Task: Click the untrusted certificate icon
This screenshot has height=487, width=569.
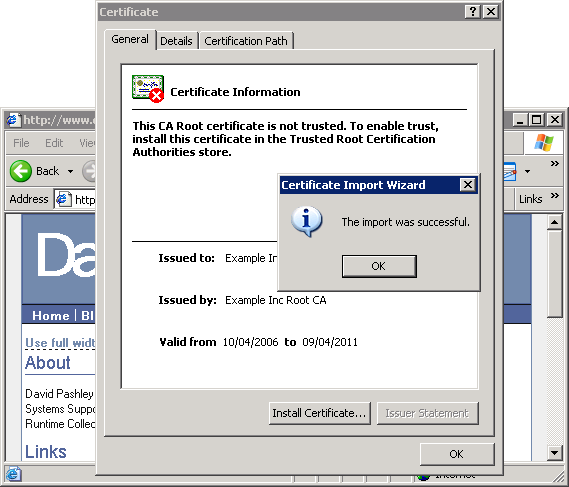Action: (148, 89)
